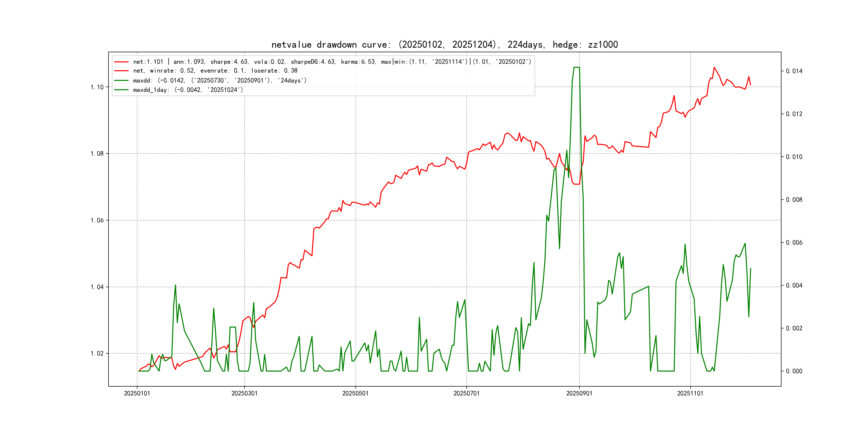Click x-axis date label 20250501
The height and width of the screenshot is (434, 868).
coord(355,394)
